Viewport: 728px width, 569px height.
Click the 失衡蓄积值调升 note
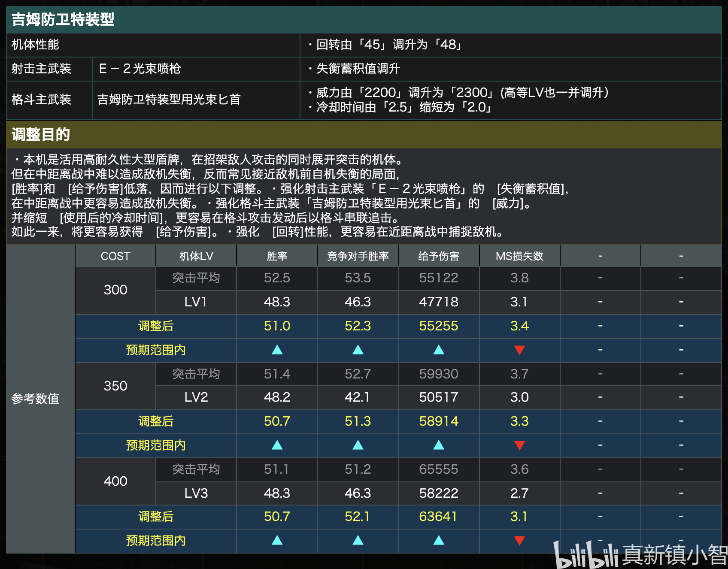click(x=354, y=69)
